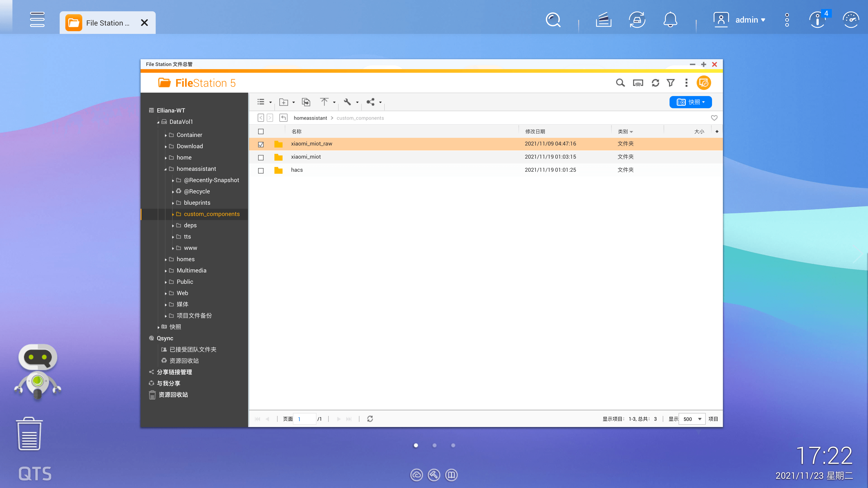Open 资源回收站 at sidebar bottom

pos(173,395)
